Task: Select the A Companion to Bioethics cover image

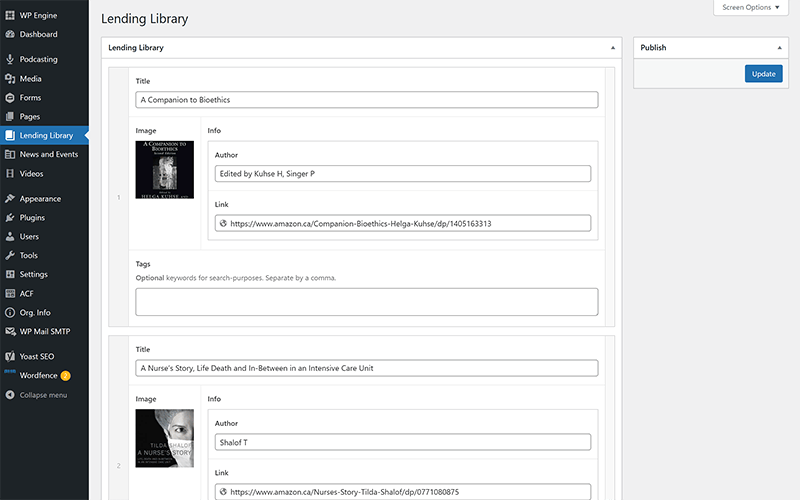Action: point(163,169)
